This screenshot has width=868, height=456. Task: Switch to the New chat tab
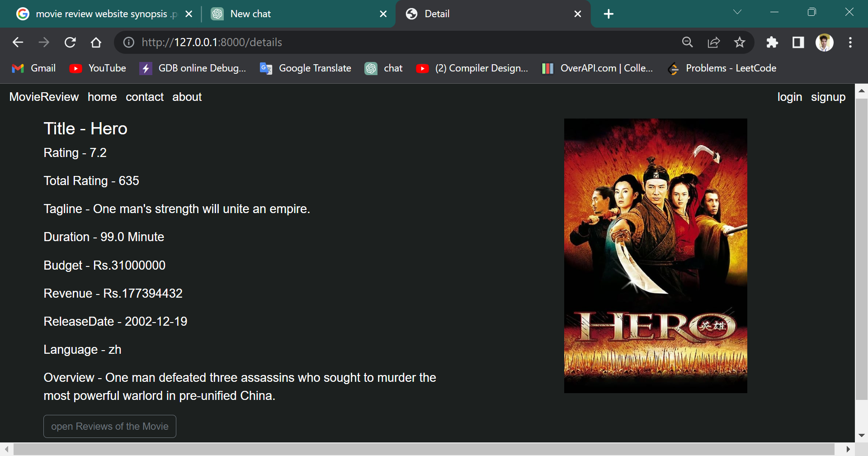point(289,14)
